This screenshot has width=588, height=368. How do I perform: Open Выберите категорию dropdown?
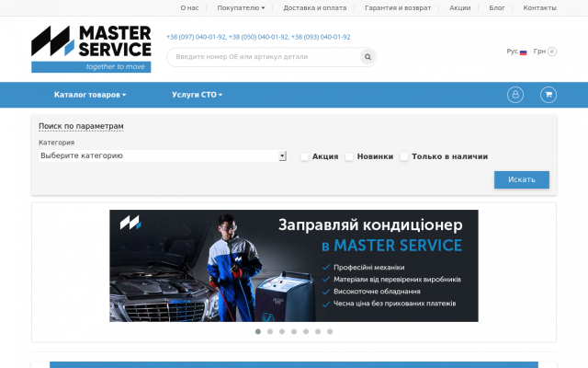click(x=163, y=155)
